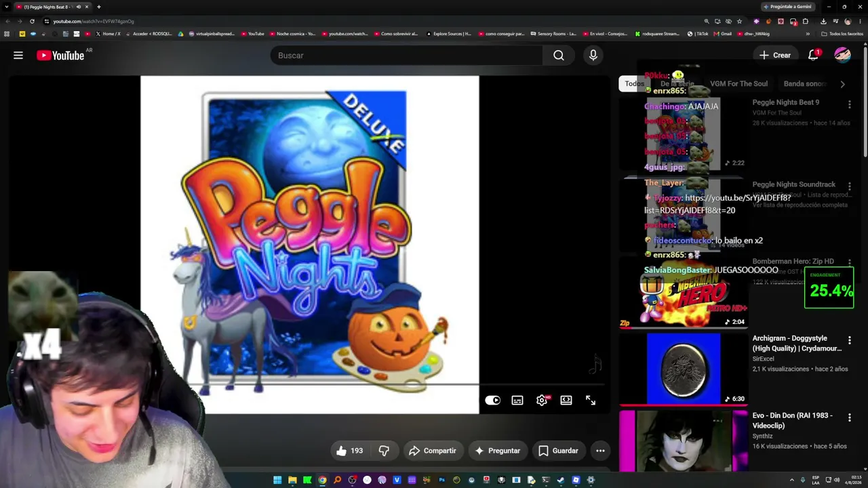Select the Todos filter chip
Image resolution: width=868 pixels, height=488 pixels.
click(x=635, y=84)
